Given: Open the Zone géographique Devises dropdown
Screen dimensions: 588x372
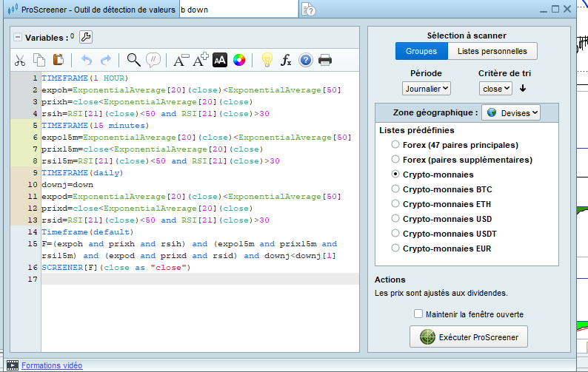Looking at the screenshot, I should [x=511, y=112].
